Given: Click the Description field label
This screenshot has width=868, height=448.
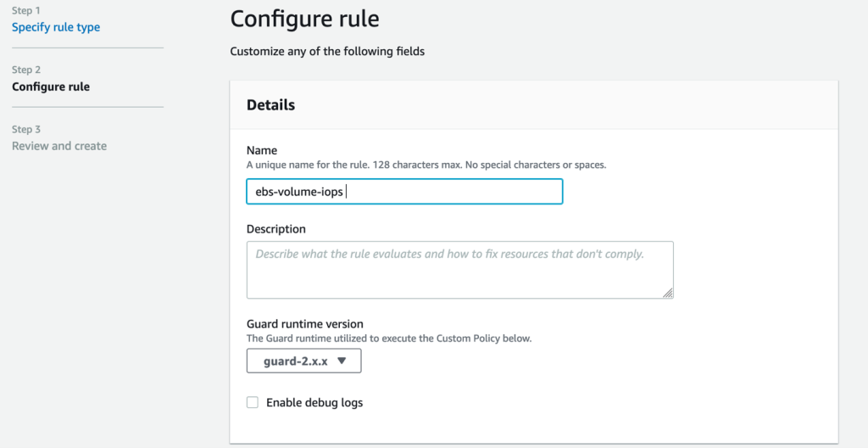Looking at the screenshot, I should (276, 229).
